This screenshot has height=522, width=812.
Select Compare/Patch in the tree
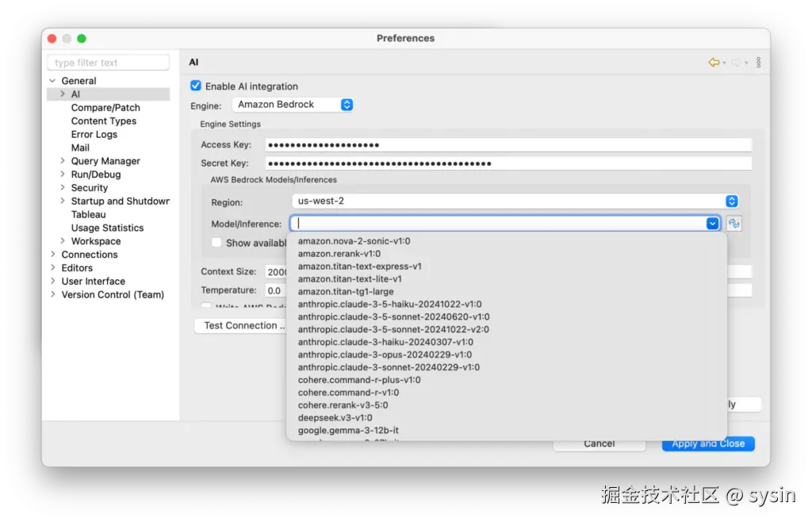[105, 108]
